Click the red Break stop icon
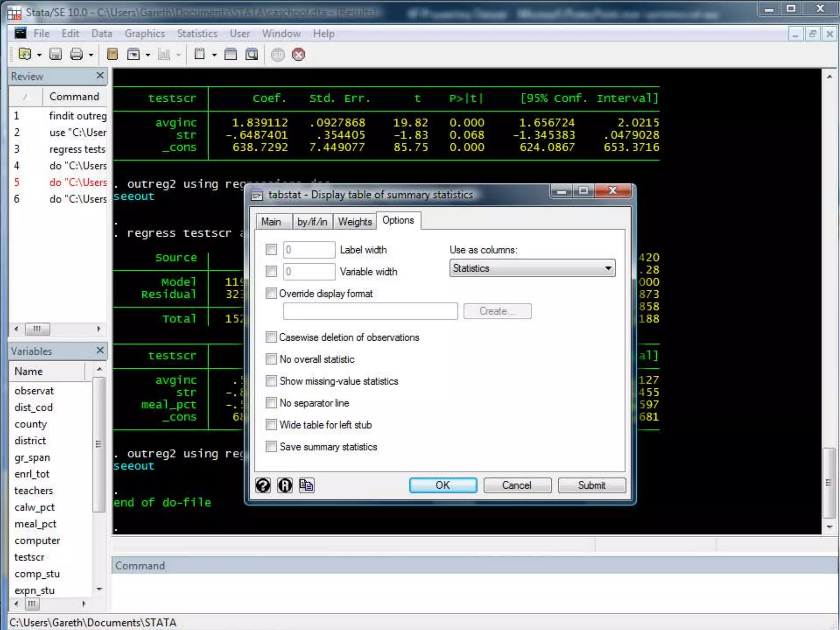840x630 pixels. click(299, 54)
